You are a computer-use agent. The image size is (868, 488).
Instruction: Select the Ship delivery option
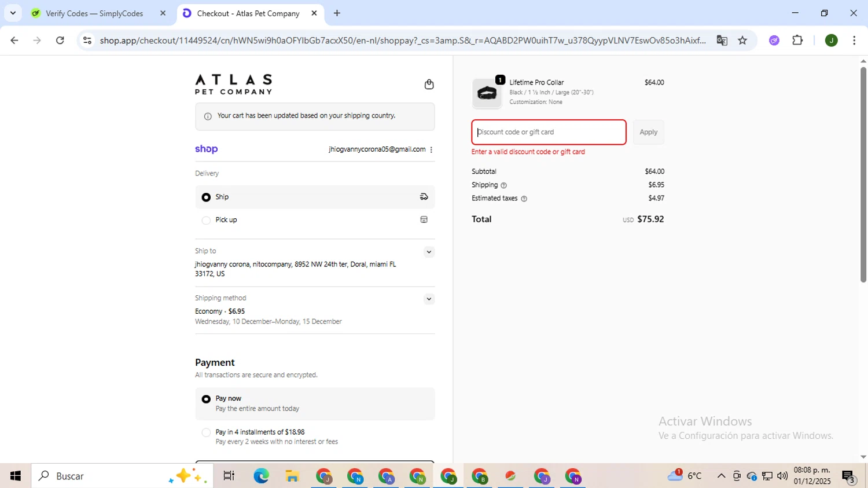[315, 197]
